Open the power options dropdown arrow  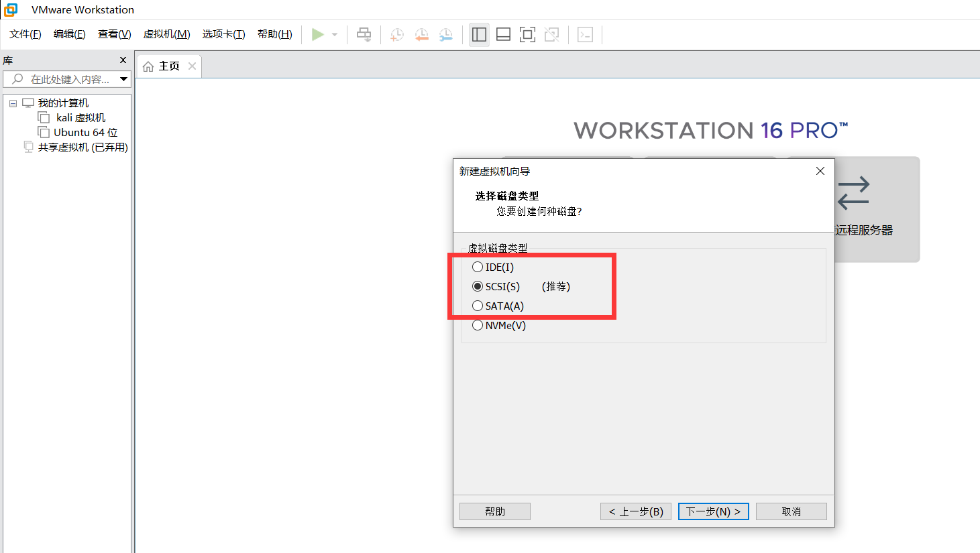335,35
